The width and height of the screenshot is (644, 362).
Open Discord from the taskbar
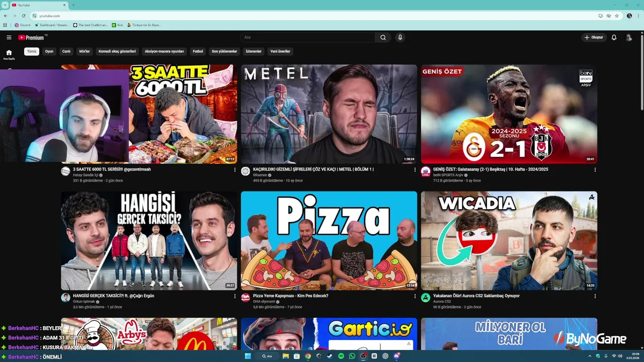pos(396,356)
